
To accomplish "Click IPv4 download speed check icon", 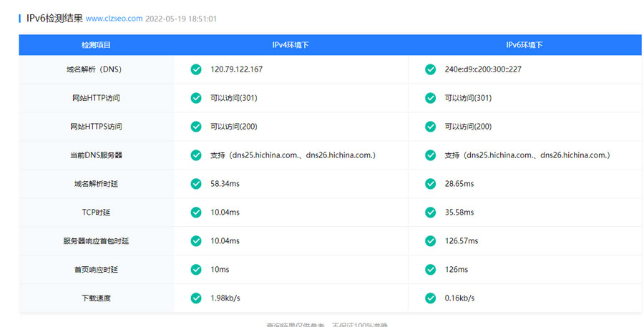I will coord(196,298).
